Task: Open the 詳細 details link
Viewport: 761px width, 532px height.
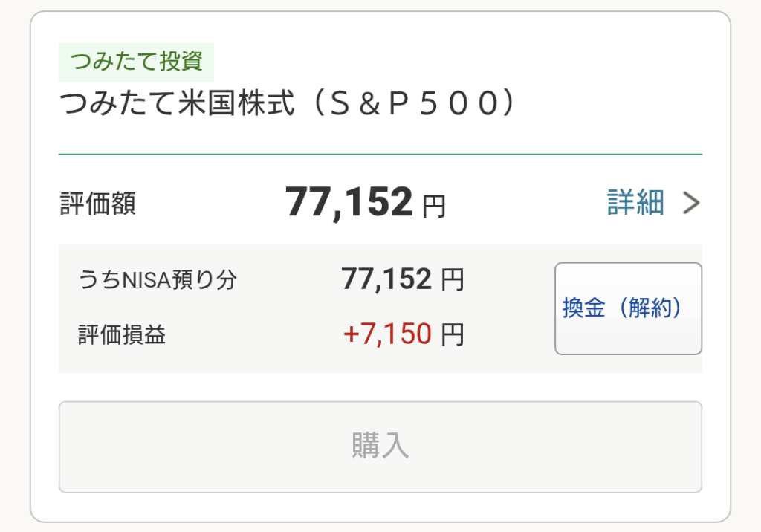Action: point(635,202)
